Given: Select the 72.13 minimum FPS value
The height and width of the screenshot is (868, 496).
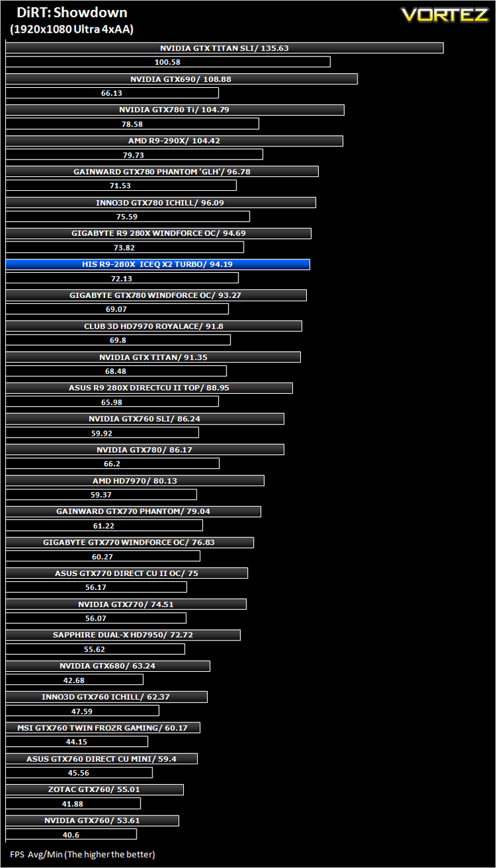Looking at the screenshot, I should click(122, 279).
